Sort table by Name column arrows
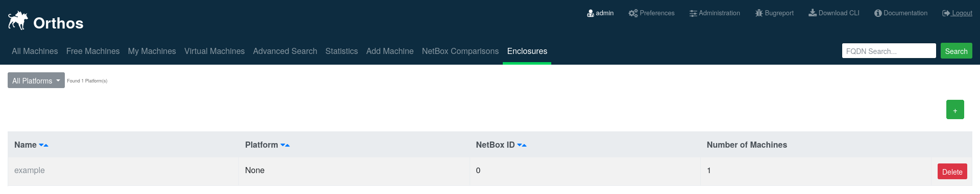Image resolution: width=980 pixels, height=194 pixels. (43, 145)
